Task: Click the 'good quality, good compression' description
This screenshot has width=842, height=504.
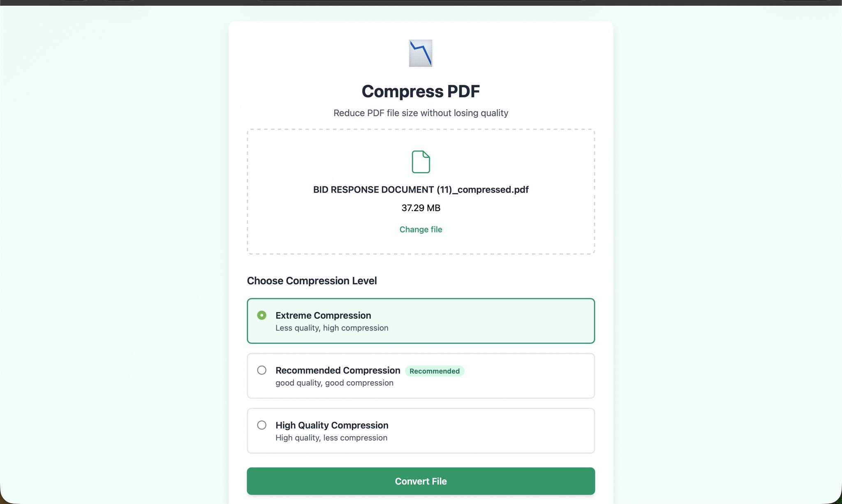Action: click(x=334, y=383)
